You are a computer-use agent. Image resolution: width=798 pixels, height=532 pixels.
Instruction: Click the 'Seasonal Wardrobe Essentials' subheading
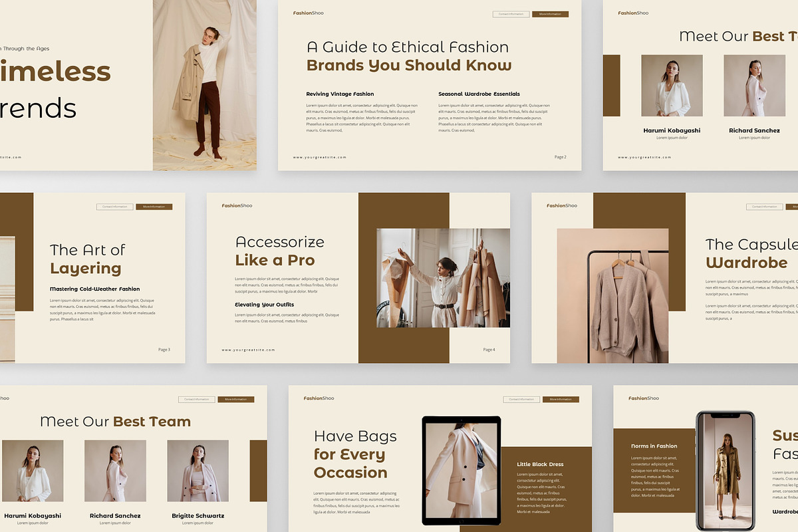coord(479,94)
